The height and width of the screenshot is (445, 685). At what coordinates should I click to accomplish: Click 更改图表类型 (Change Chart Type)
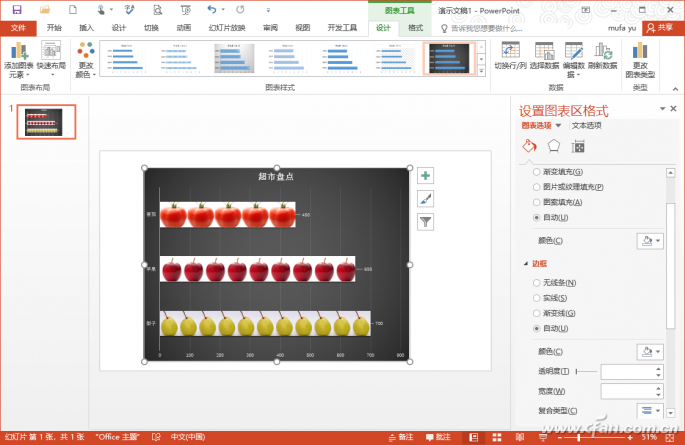640,60
